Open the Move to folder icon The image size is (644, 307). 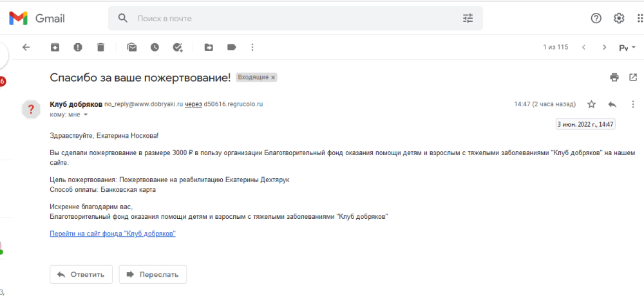209,47
